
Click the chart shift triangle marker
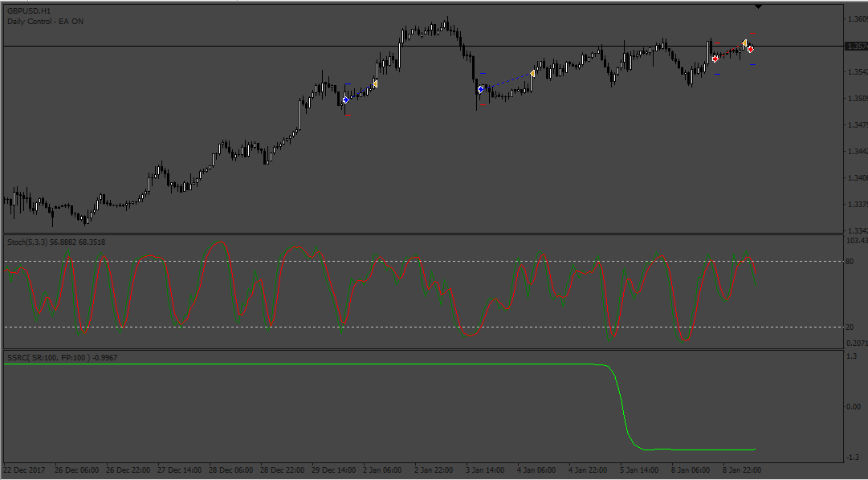(758, 6)
